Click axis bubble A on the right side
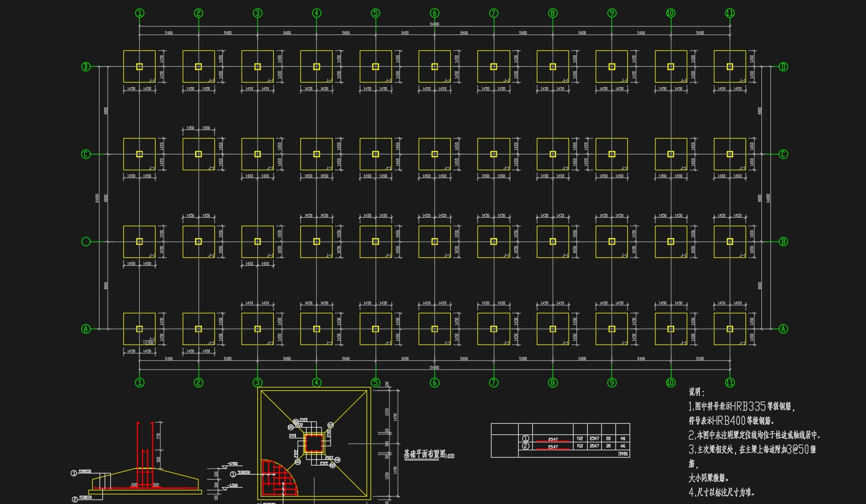 (x=783, y=329)
